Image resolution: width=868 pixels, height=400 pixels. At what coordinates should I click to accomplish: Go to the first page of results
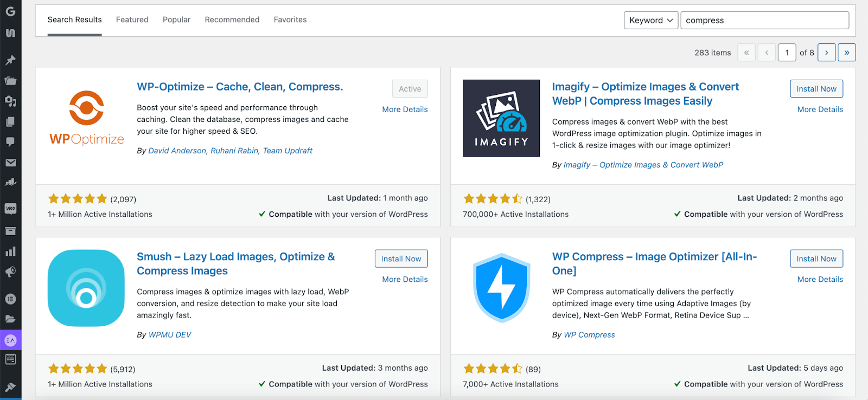point(746,53)
